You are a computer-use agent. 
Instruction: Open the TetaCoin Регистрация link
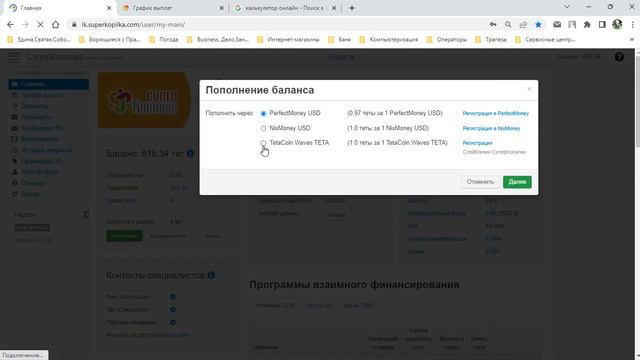tap(478, 143)
